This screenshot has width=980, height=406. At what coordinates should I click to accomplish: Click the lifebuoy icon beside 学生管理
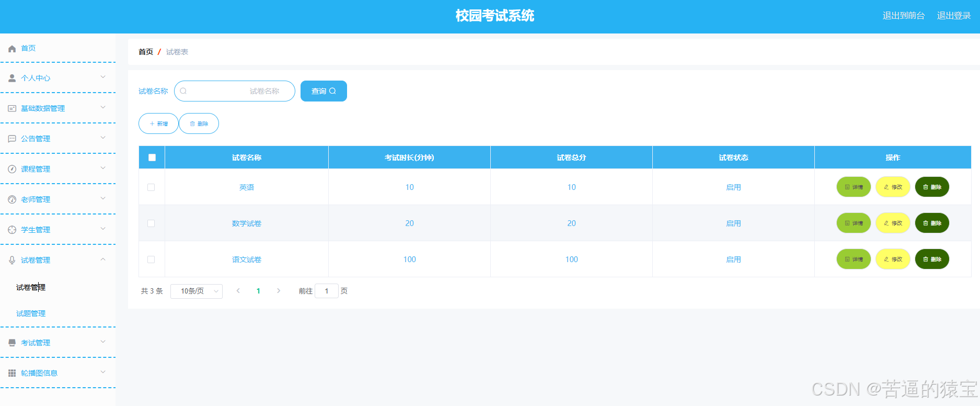(12, 230)
